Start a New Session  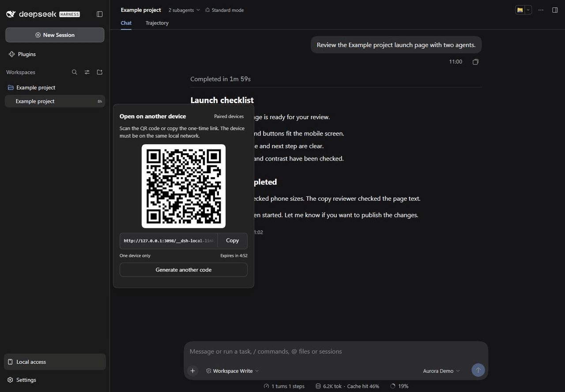coord(55,35)
